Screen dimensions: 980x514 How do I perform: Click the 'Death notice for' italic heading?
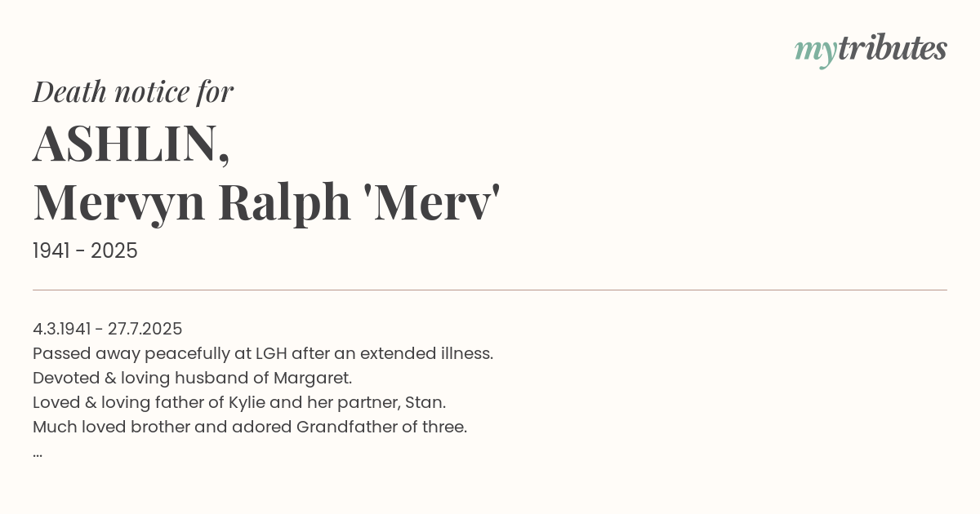coord(133,91)
